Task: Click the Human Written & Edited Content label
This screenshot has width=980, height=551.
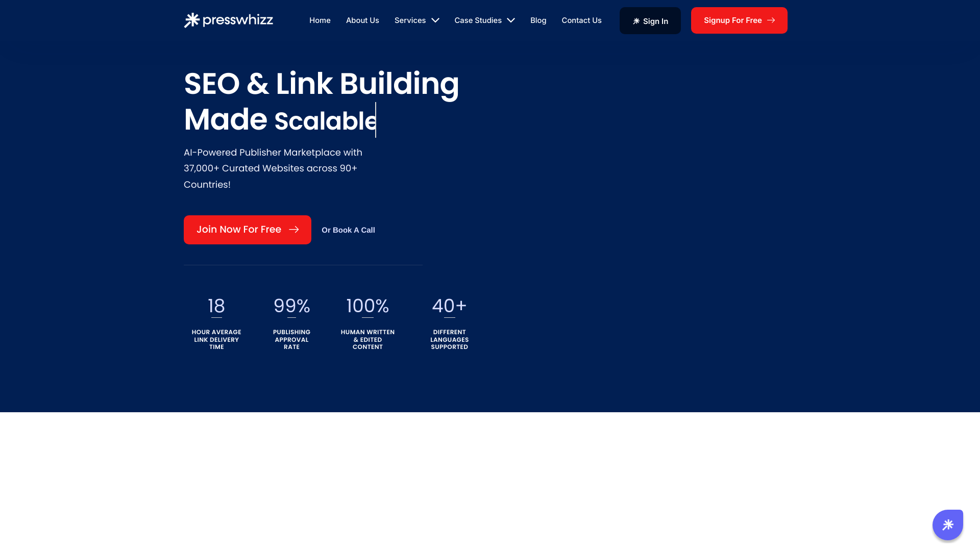Action: coord(367,339)
